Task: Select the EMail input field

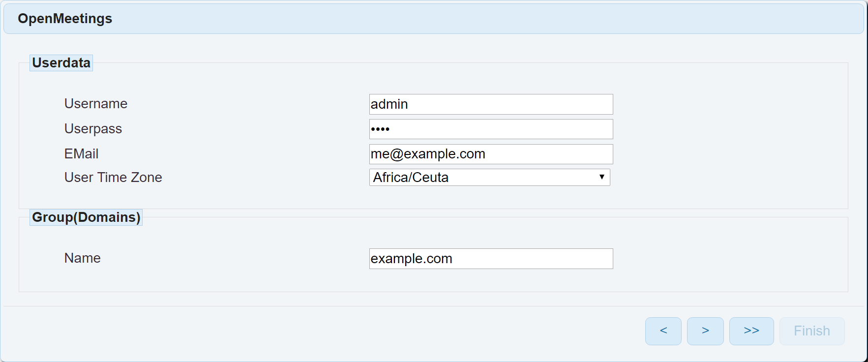Action: click(x=491, y=154)
